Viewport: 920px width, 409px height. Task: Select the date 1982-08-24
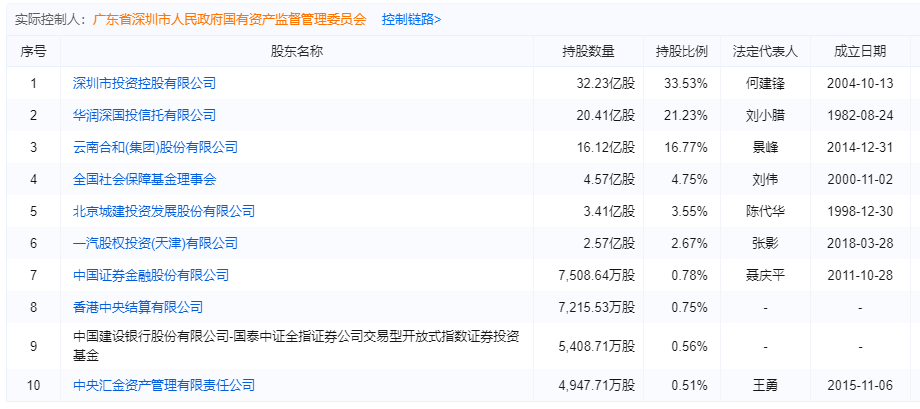point(860,115)
